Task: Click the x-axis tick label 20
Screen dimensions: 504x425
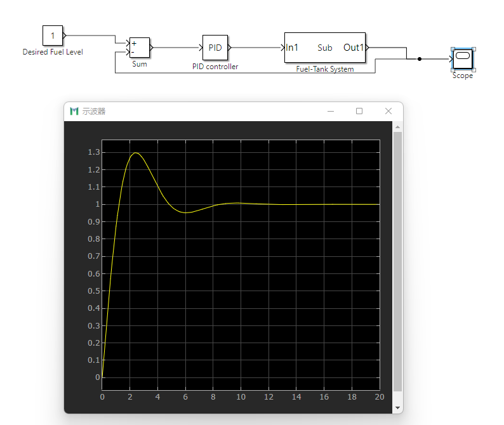Action: 380,397
